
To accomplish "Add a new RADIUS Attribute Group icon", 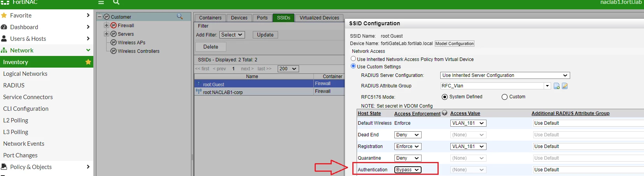I will (x=556, y=86).
